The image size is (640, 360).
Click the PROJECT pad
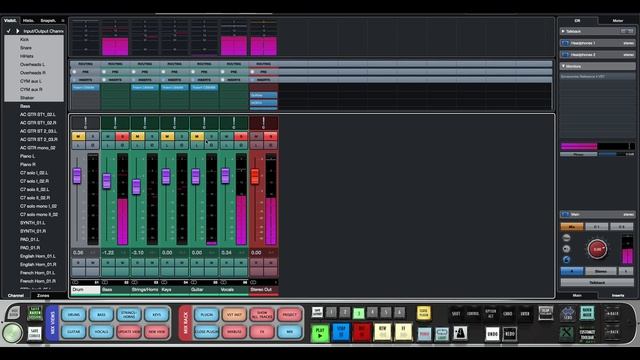coord(289,315)
